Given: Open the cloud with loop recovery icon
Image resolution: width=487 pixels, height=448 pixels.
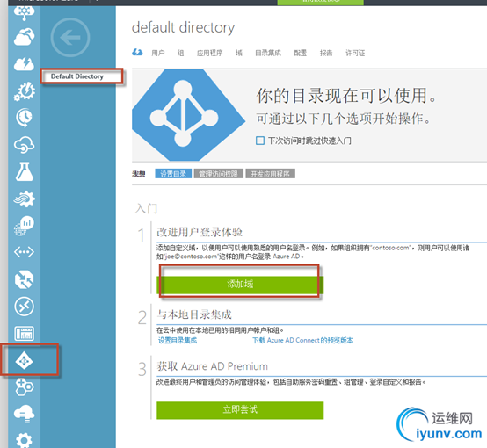Looking at the screenshot, I should click(25, 145).
